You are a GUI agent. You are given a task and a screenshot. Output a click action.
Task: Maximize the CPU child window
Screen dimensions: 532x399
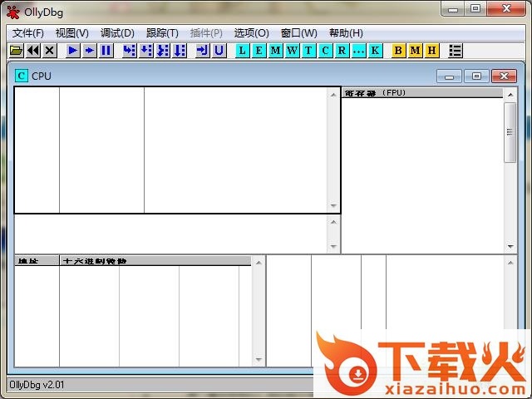point(476,76)
